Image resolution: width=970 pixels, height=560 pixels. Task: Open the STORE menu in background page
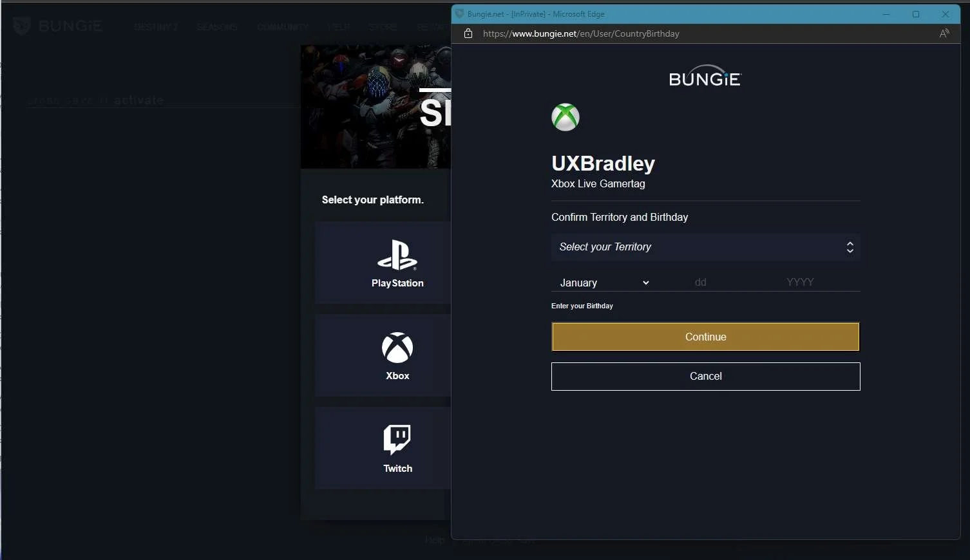(383, 27)
